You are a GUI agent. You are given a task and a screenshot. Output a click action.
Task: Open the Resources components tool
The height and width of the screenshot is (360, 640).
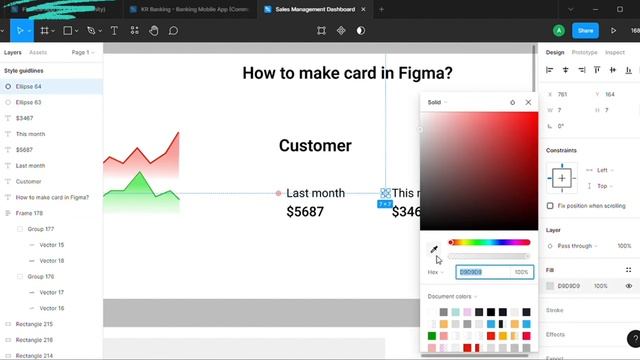coord(135,31)
